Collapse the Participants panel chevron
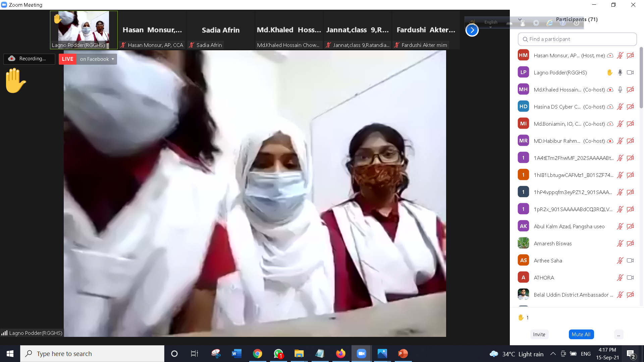This screenshot has height=362, width=644. tap(520, 19)
